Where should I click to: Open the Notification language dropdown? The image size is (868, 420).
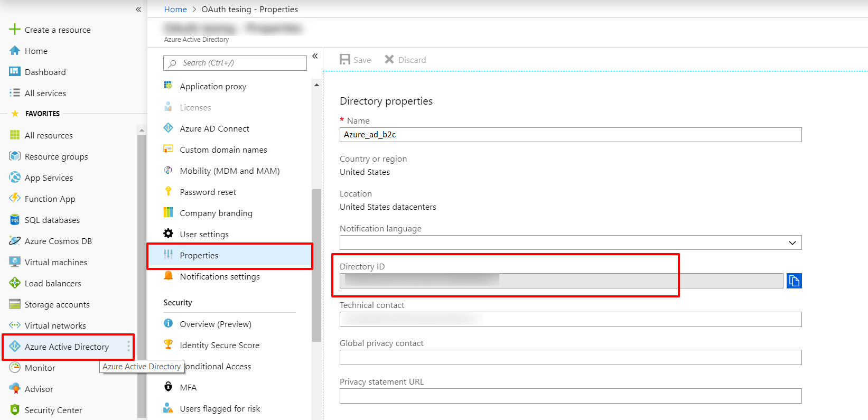571,242
